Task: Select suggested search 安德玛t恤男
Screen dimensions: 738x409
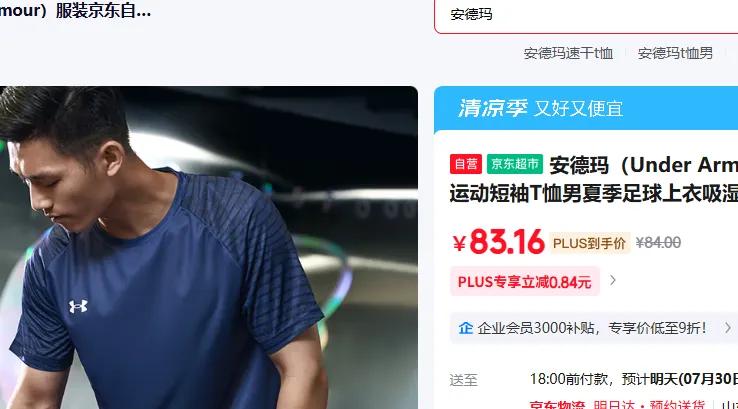Action: pyautogui.click(x=675, y=53)
